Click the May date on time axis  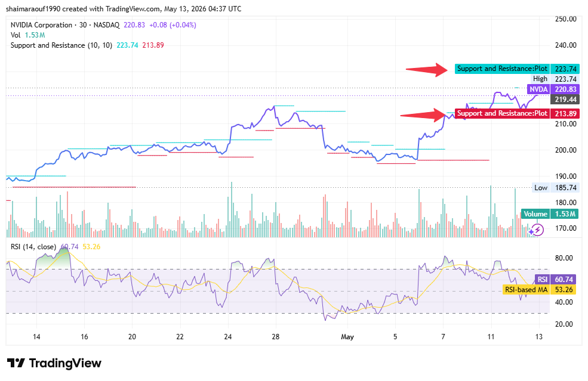[347, 337]
